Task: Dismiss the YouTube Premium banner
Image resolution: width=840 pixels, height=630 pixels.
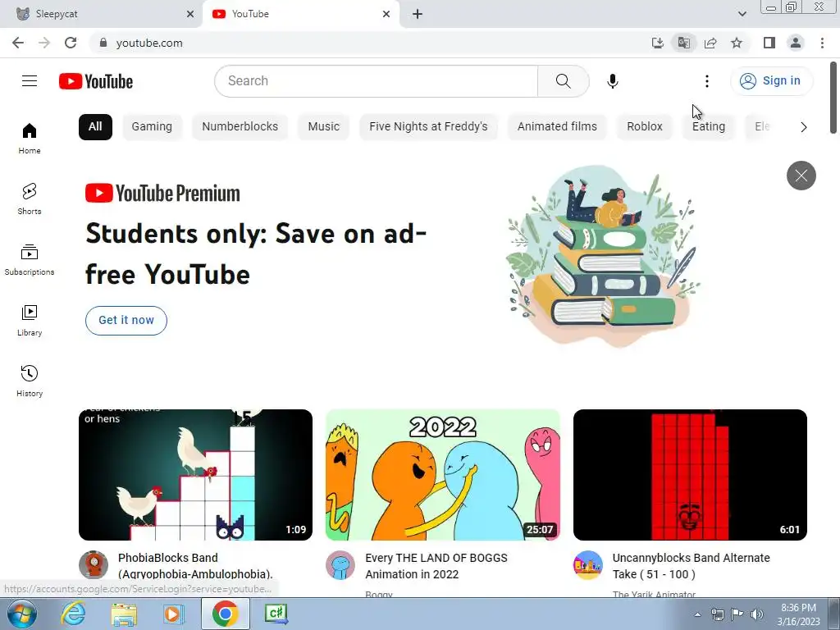Action: tap(801, 176)
